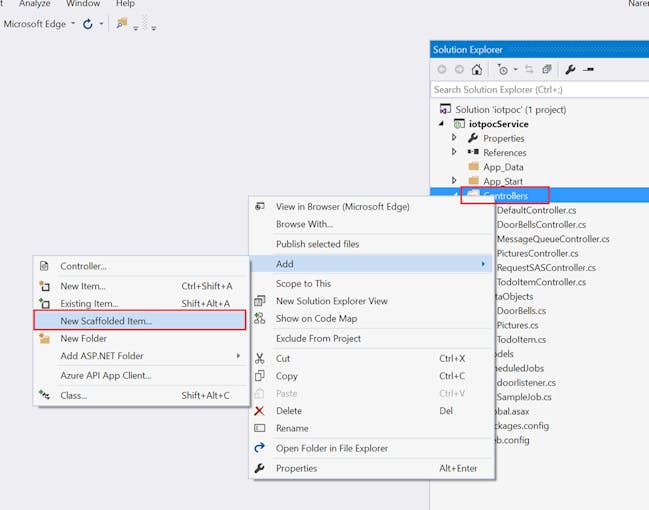Image resolution: width=649 pixels, height=510 pixels.
Task: Collapse the iotpocService project node
Action: (442, 124)
